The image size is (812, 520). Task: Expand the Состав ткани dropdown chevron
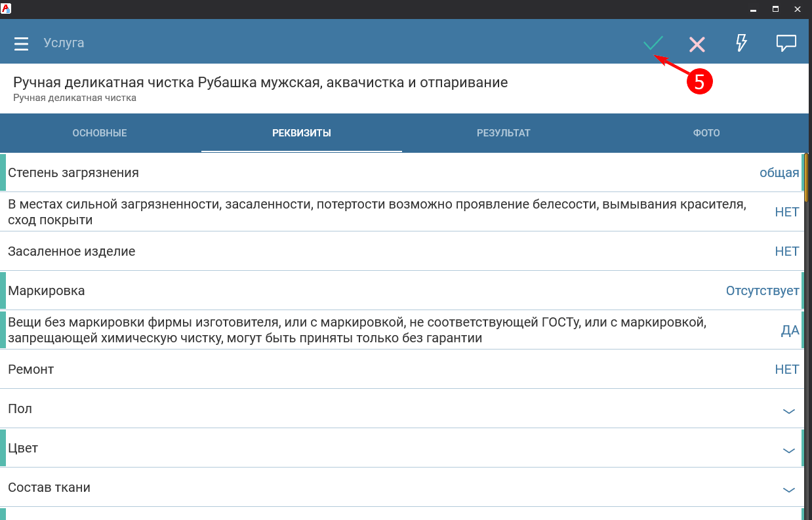[789, 490]
